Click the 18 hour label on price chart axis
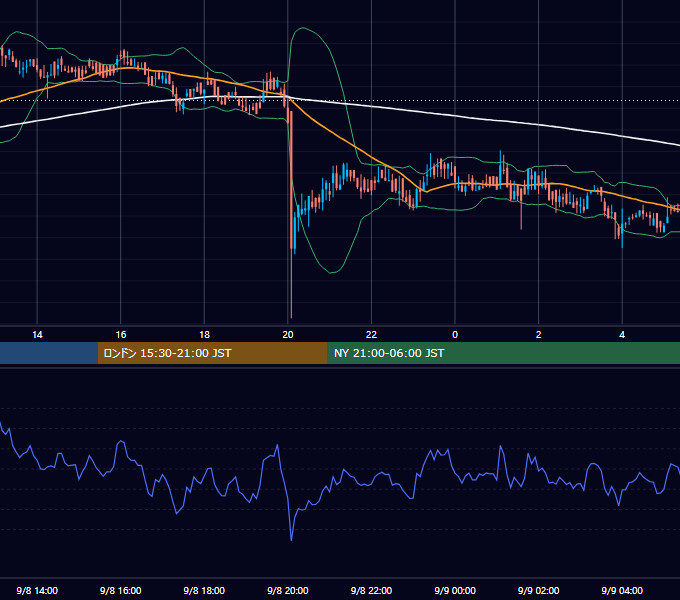This screenshot has width=680, height=600. click(x=204, y=335)
